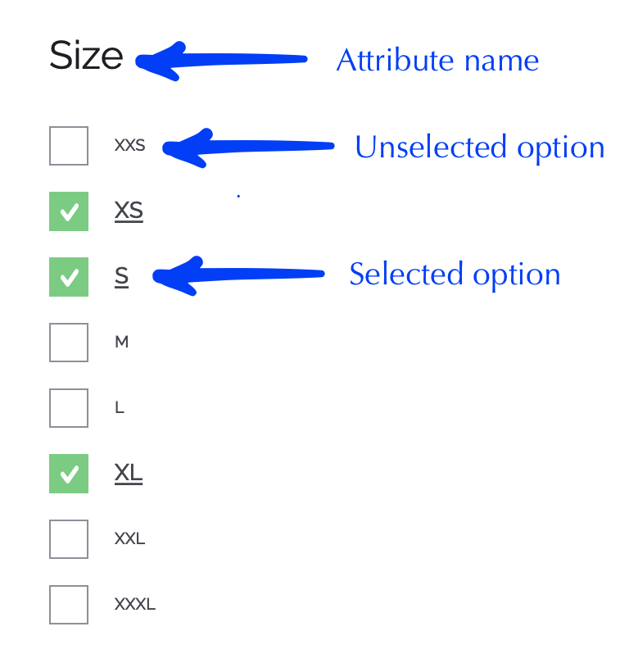Image resolution: width=629 pixels, height=672 pixels.
Task: Click the Attribute name annotation text
Action: [x=438, y=60]
